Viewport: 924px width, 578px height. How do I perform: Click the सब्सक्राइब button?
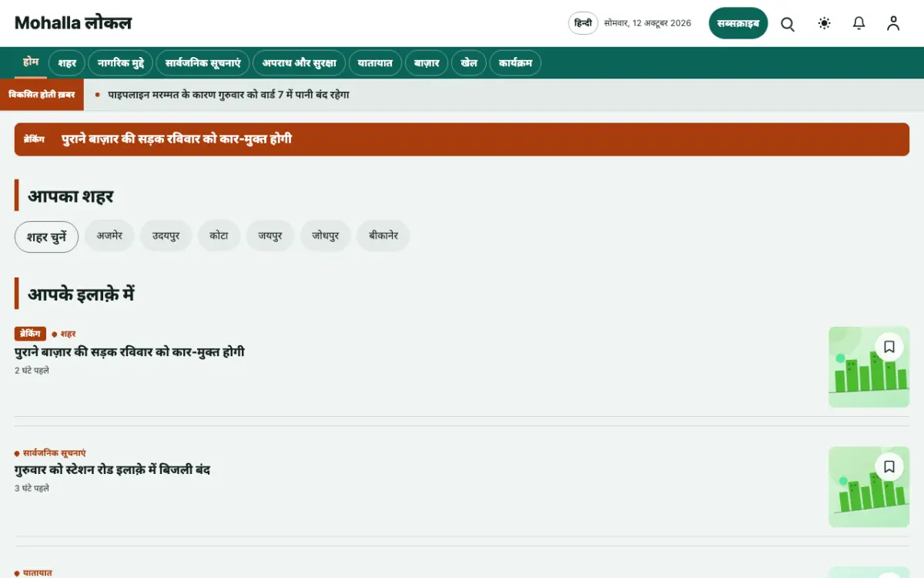[x=738, y=24]
